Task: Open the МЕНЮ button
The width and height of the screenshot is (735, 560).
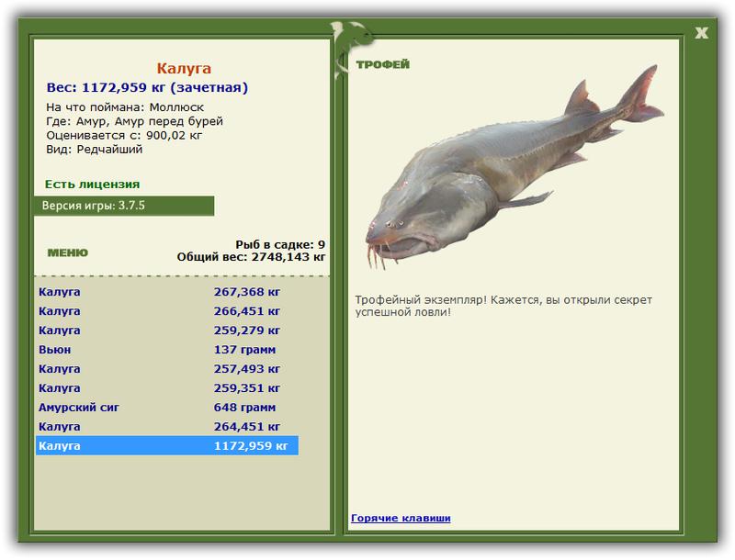Action: tap(67, 252)
